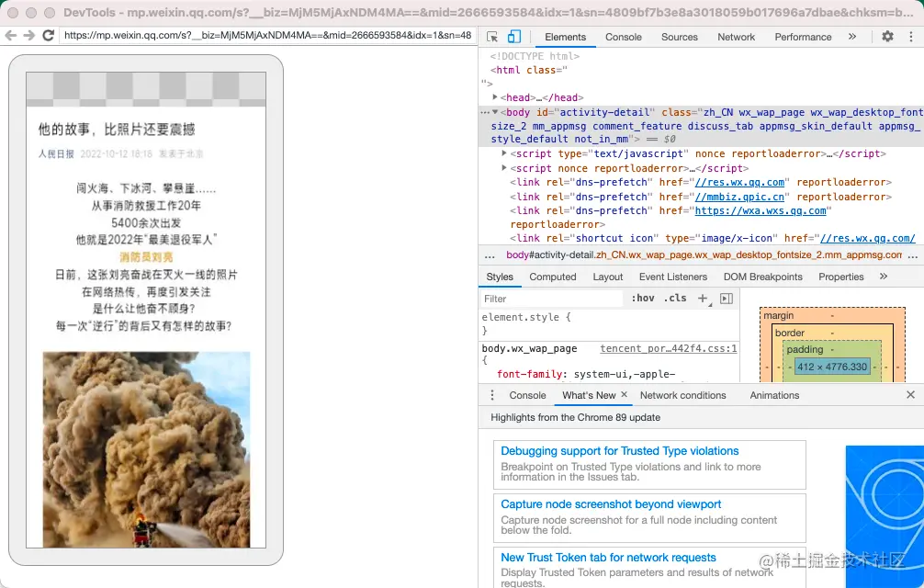The width and height of the screenshot is (924, 588).
Task: Select body#activity-detail breadcrumb
Action: [x=704, y=255]
